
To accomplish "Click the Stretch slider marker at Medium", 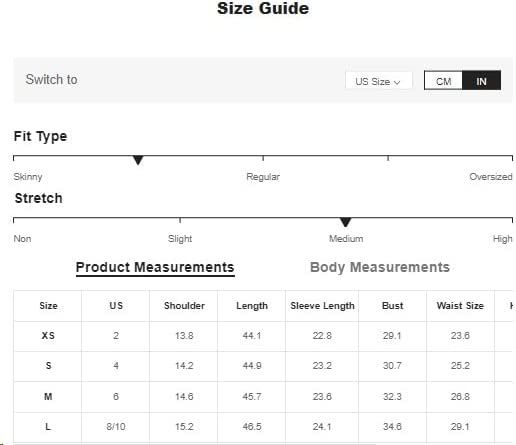I will point(345,222).
